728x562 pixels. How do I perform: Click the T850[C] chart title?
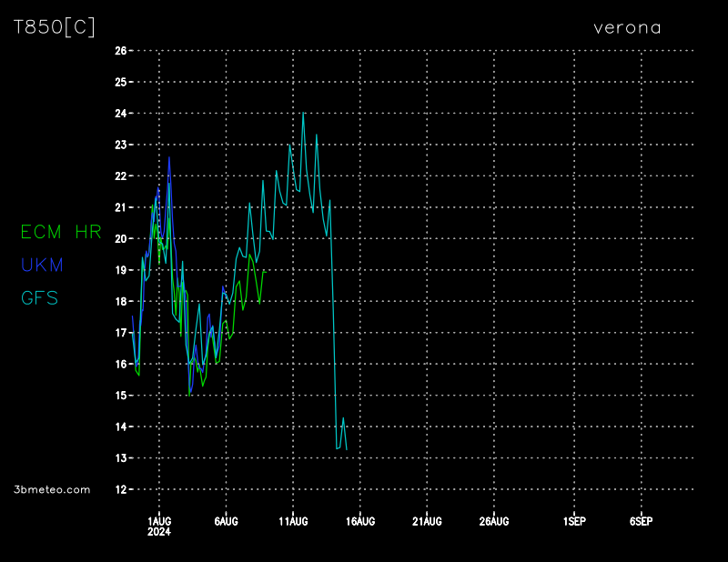click(x=54, y=27)
